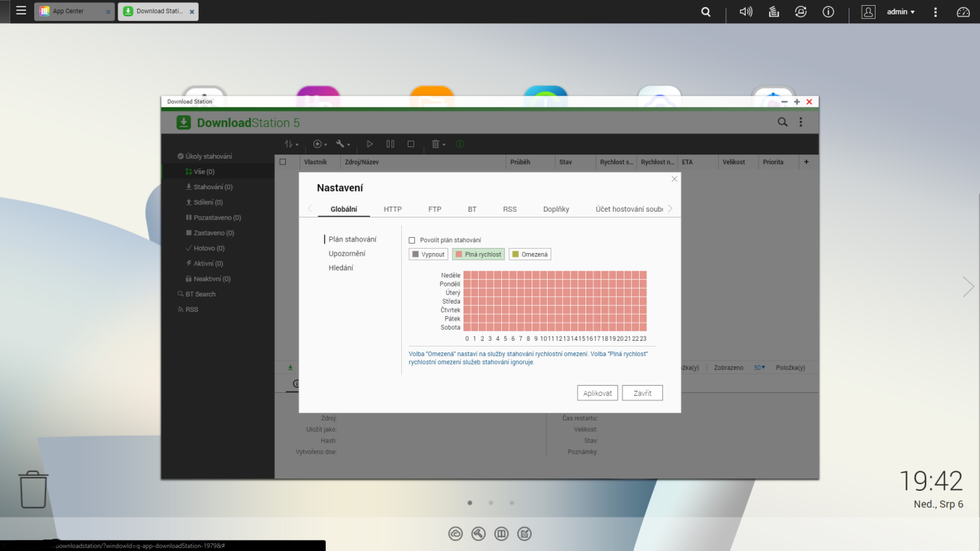Expand the trash delete dropdown
This screenshot has width=980, height=551.
pyautogui.click(x=438, y=144)
